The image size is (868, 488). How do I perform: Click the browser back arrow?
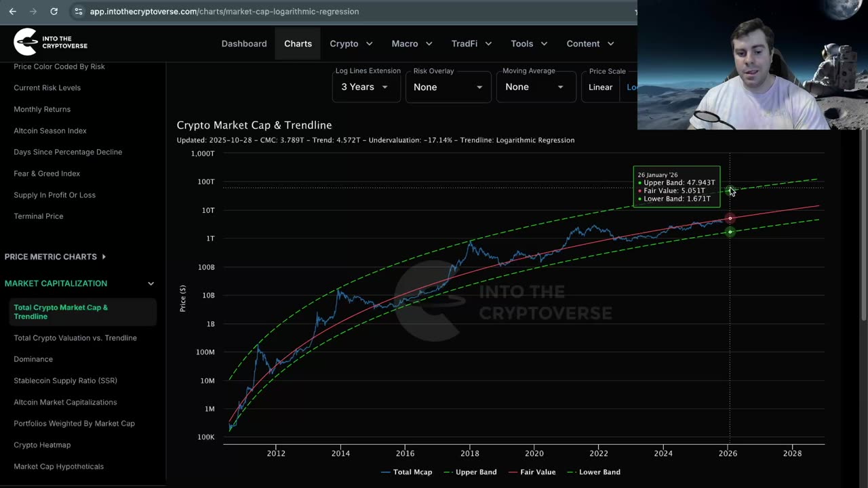[x=12, y=12]
